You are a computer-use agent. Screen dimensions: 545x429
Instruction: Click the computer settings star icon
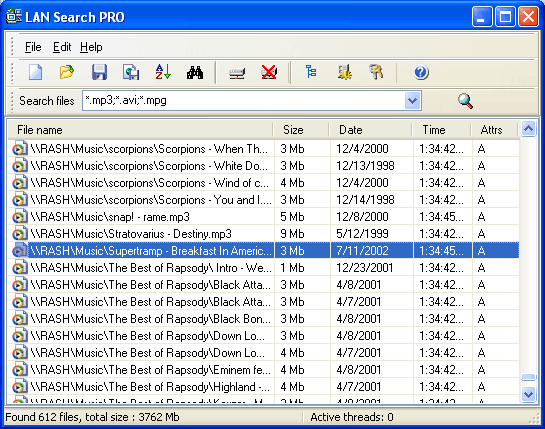[345, 72]
